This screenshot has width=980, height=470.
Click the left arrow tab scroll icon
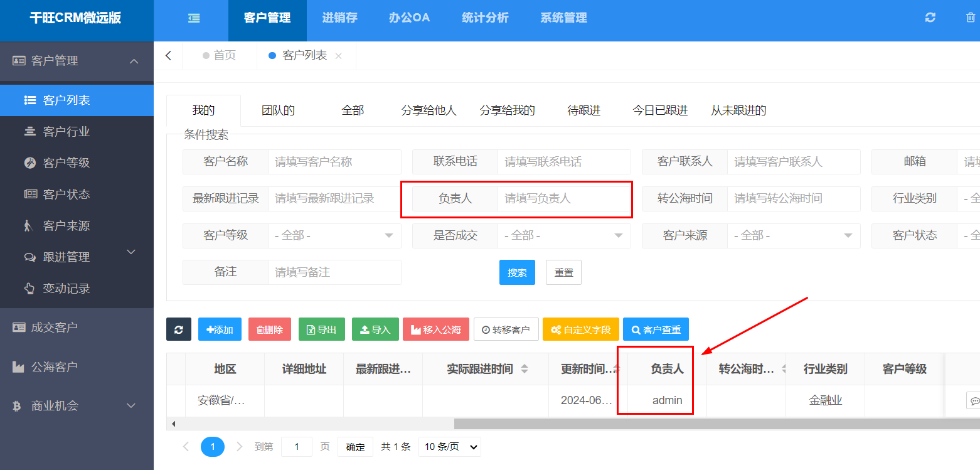click(x=168, y=55)
